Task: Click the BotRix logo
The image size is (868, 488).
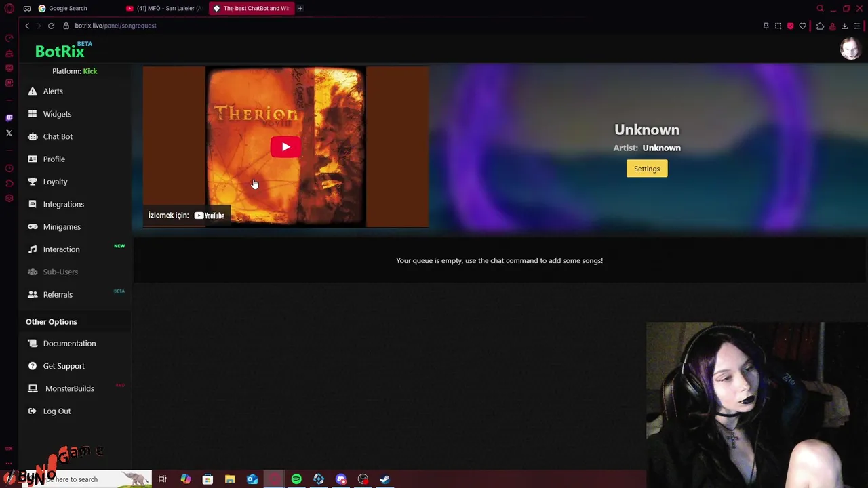Action: pyautogui.click(x=60, y=51)
